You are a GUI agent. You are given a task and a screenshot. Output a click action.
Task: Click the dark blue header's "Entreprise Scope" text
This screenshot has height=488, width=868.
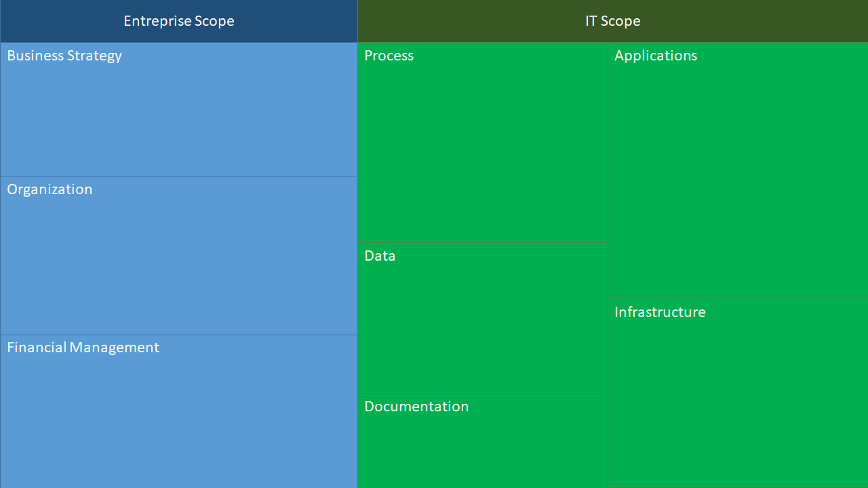click(x=179, y=21)
